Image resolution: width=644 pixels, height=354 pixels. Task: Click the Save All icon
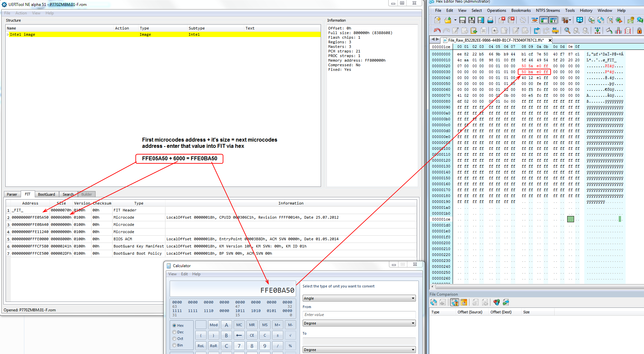(481, 20)
